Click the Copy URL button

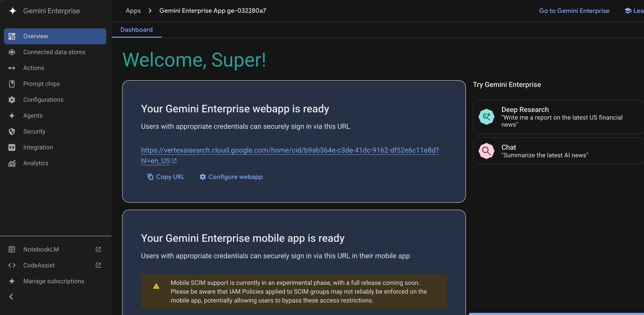point(166,177)
